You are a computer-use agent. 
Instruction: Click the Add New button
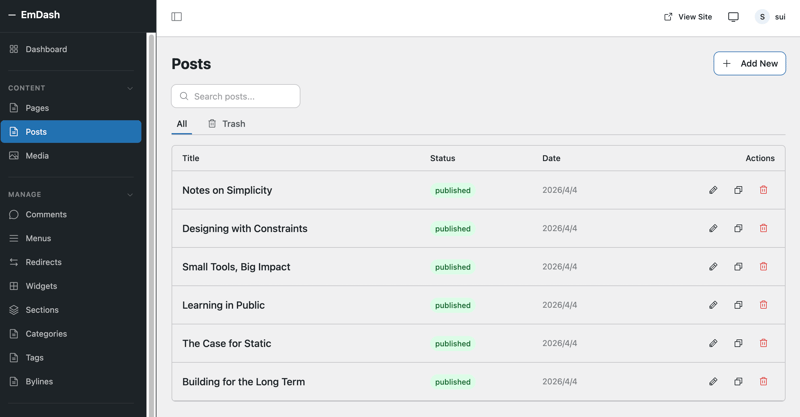click(x=749, y=63)
